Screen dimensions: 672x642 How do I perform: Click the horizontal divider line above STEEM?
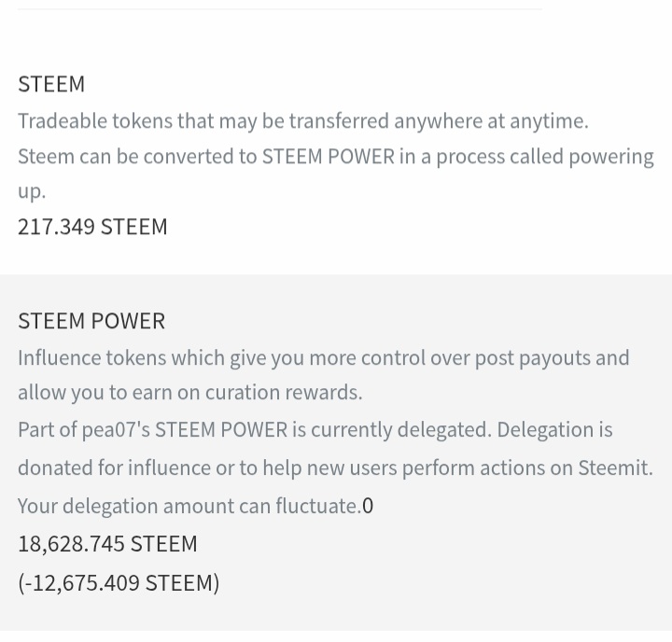(280, 8)
